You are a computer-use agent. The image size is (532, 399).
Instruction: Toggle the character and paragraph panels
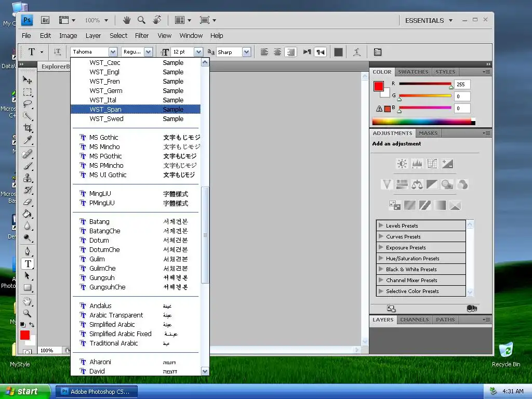[x=378, y=52]
